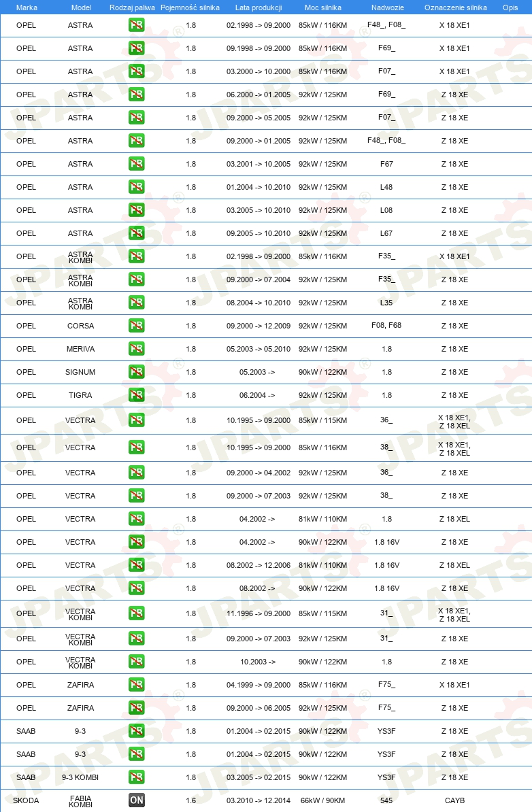The height and width of the screenshot is (812, 532).
Task: Click the 9-3 KOMBI model name
Action: click(x=80, y=777)
